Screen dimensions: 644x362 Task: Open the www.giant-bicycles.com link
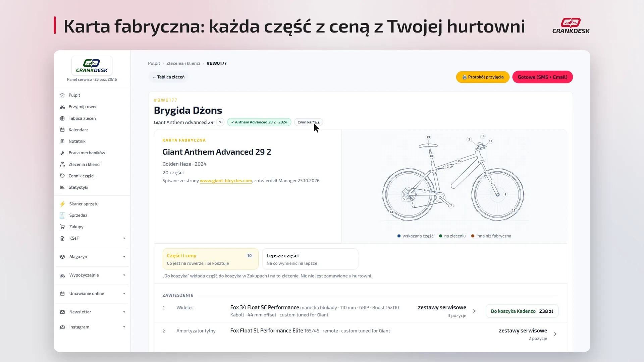coord(226,181)
